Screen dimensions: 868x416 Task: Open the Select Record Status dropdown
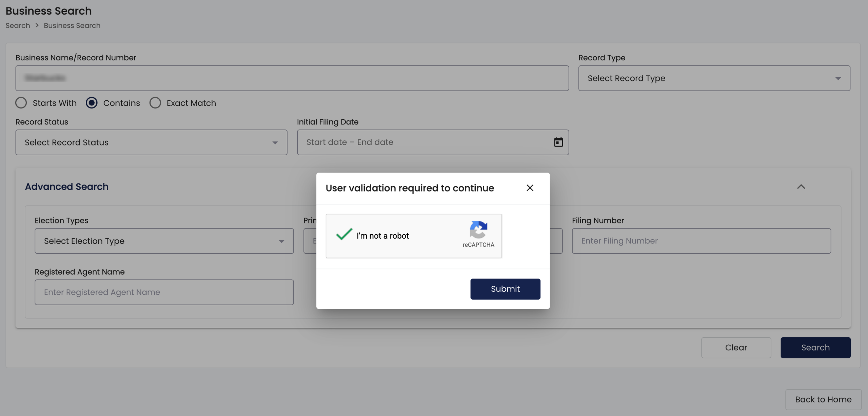coord(151,142)
